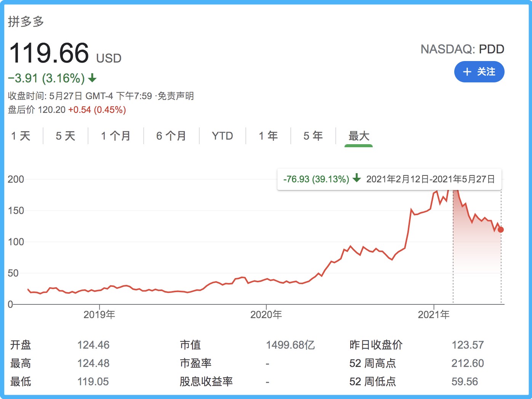Screen dimensions: 532x399
Task: Click the 2019年 axis label
Action: click(99, 315)
